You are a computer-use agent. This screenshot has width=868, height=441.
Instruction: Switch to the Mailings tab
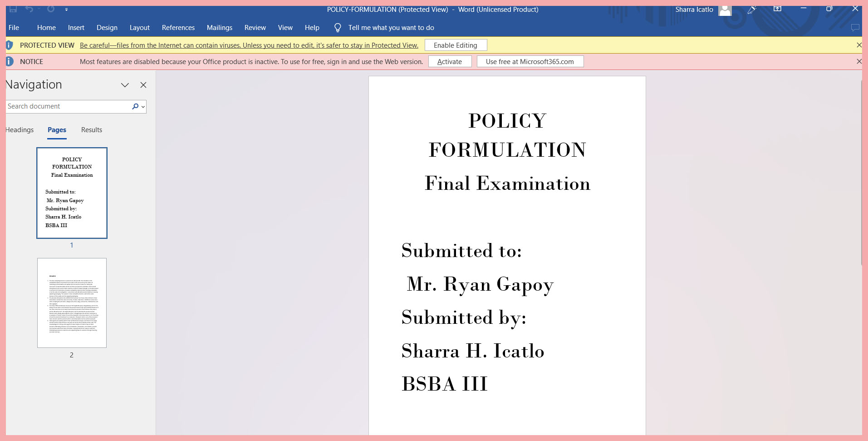pyautogui.click(x=220, y=28)
